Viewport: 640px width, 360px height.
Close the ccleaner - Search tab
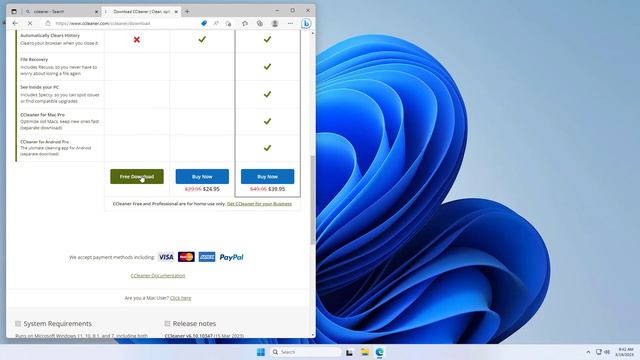[96, 12]
